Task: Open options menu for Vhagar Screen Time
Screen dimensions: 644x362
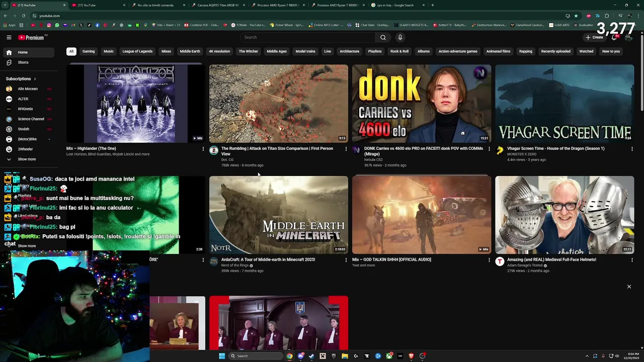Action: coord(632,149)
